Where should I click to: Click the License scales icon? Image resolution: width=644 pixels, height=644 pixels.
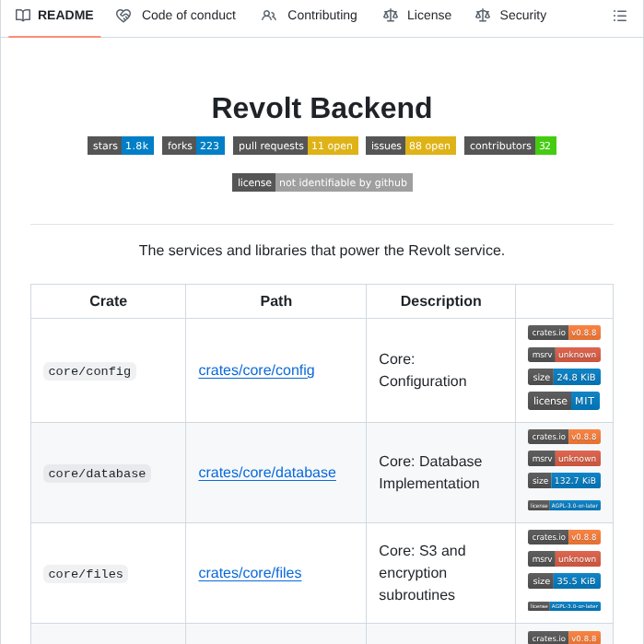tap(391, 16)
